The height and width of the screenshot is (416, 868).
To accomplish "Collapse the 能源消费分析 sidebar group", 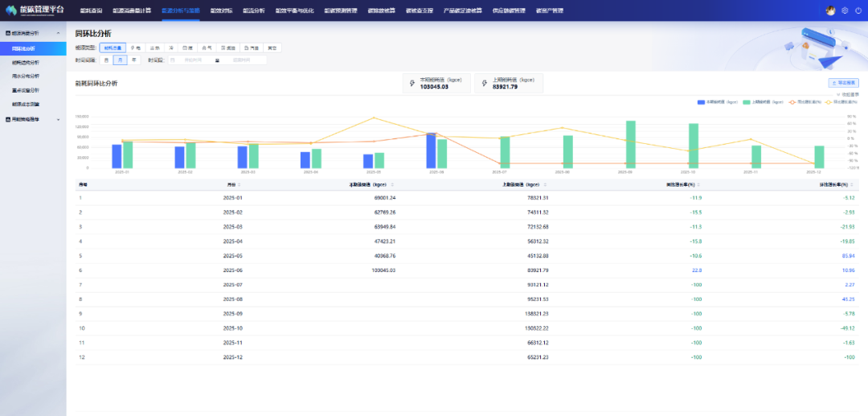I will pos(58,33).
